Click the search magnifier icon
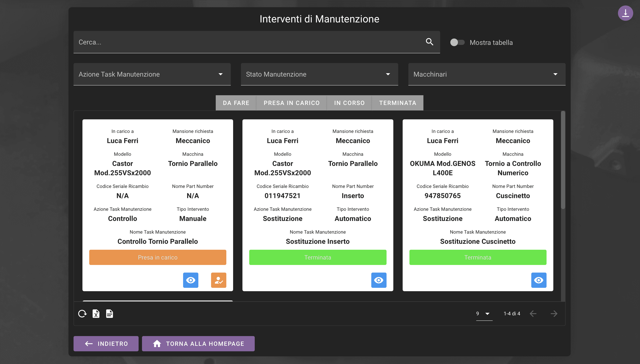 (x=430, y=42)
